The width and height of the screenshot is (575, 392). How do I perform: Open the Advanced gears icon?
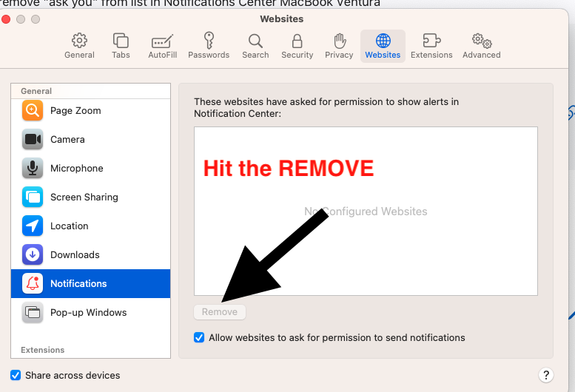pos(482,41)
